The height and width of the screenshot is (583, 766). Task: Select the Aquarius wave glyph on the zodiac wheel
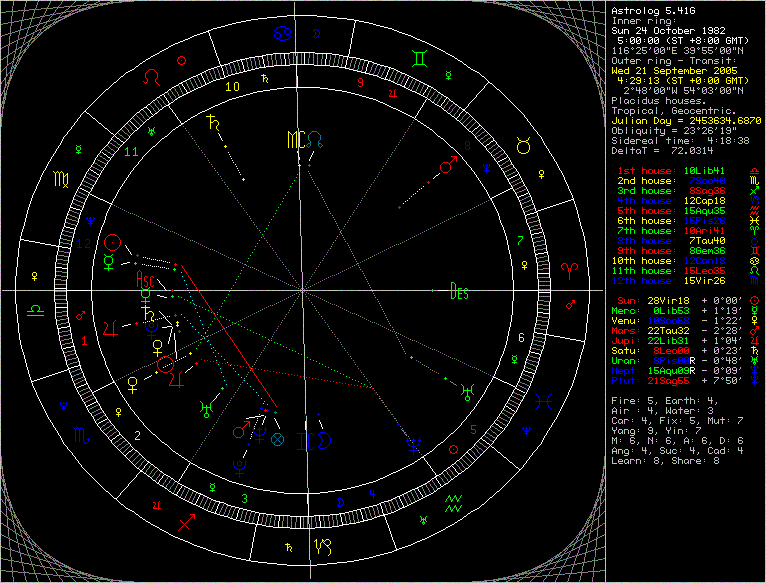pos(454,500)
